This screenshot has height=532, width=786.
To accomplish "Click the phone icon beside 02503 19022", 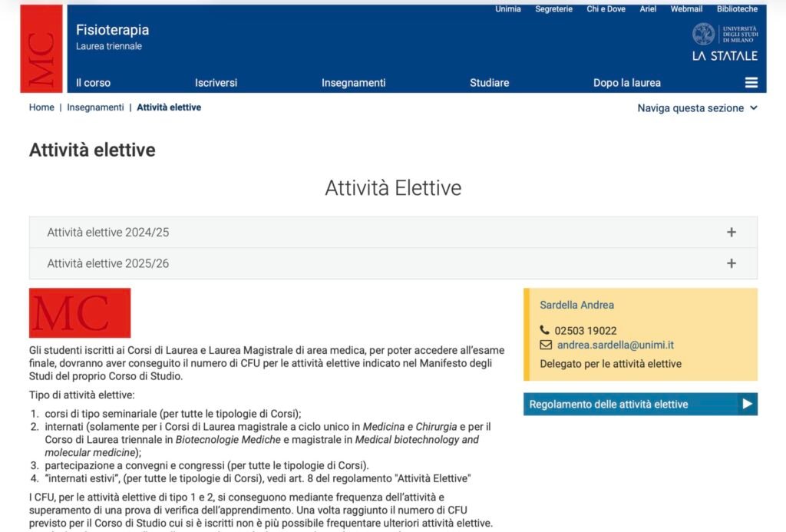I will [545, 331].
